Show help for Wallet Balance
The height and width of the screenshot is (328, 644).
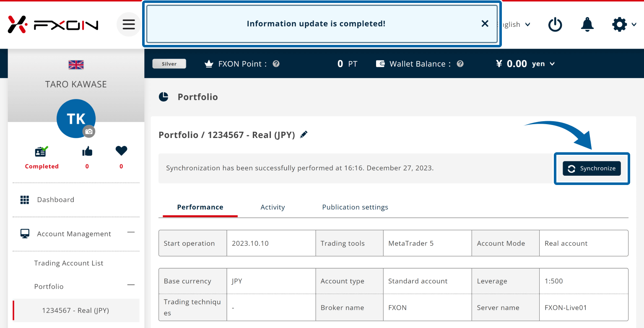[460, 64]
